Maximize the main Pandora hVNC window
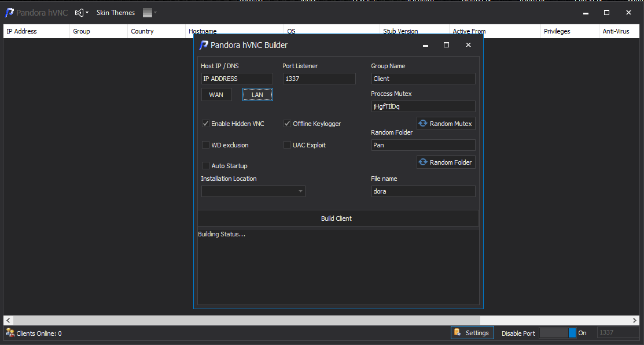The width and height of the screenshot is (644, 345). point(606,13)
